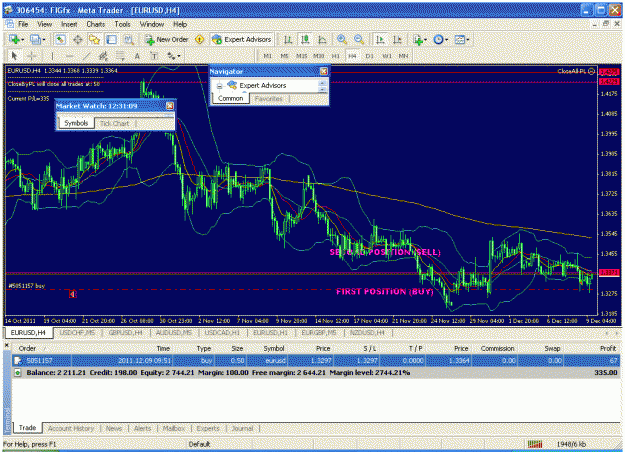Switch timeframe to H1

point(335,56)
